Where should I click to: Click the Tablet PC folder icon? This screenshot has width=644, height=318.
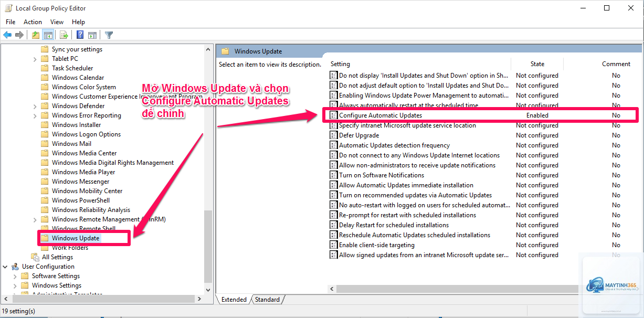(45, 59)
